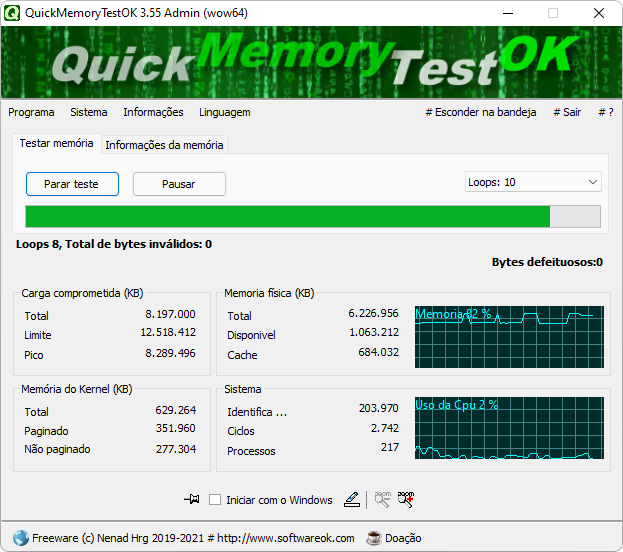Click the Memória do Kernel (KB) label

(x=77, y=389)
